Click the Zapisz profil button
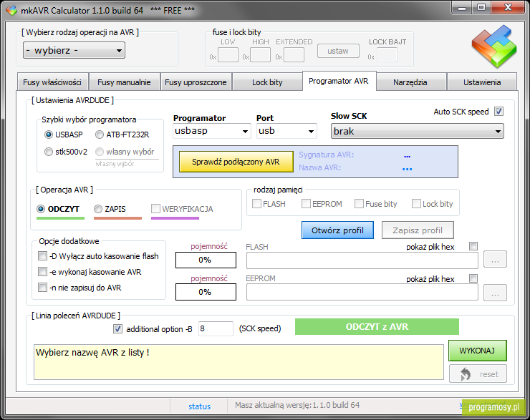Viewport: 530px width, 420px height. coord(418,230)
